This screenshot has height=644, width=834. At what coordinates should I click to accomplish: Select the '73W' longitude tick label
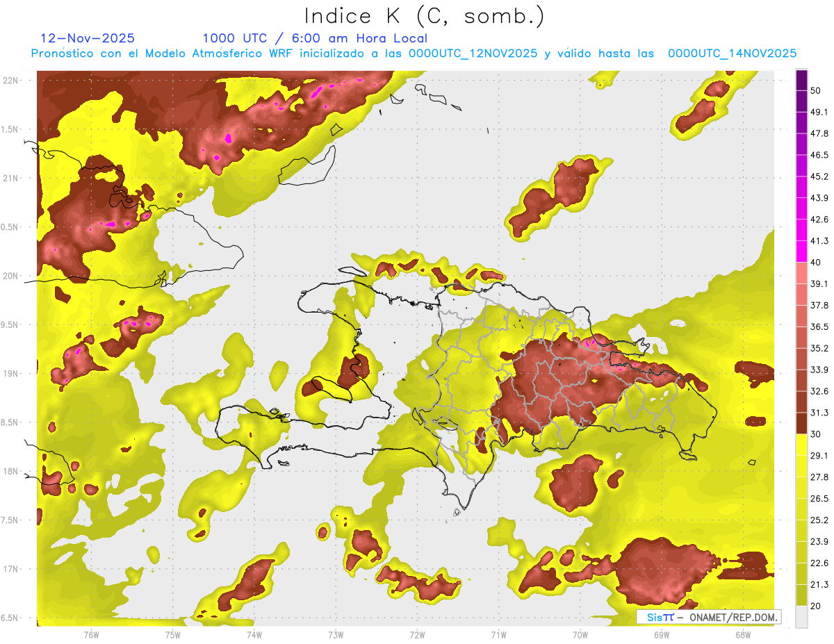336,634
